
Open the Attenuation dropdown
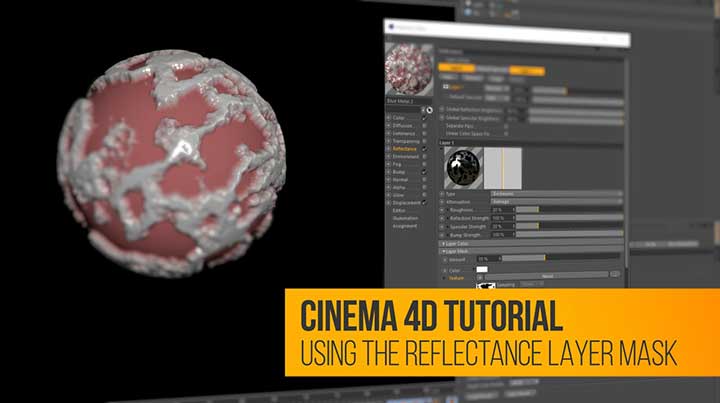click(555, 201)
